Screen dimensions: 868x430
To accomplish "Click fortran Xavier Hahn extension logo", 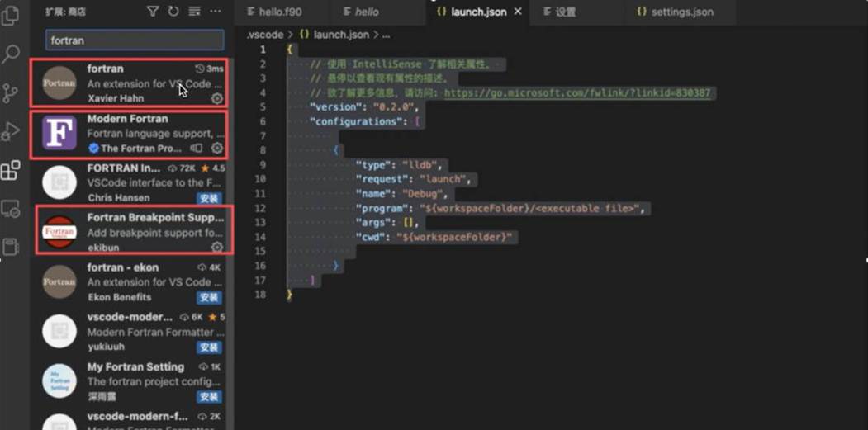I will (x=59, y=83).
